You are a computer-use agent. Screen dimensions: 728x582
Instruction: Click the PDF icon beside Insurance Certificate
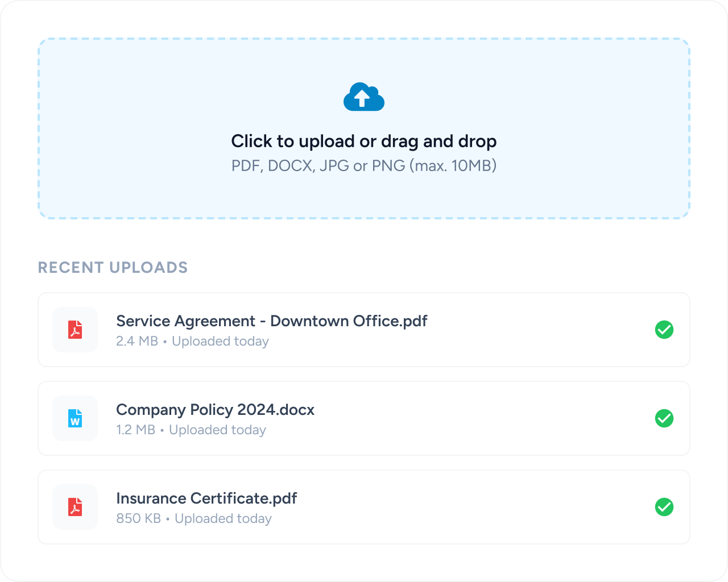tap(75, 507)
